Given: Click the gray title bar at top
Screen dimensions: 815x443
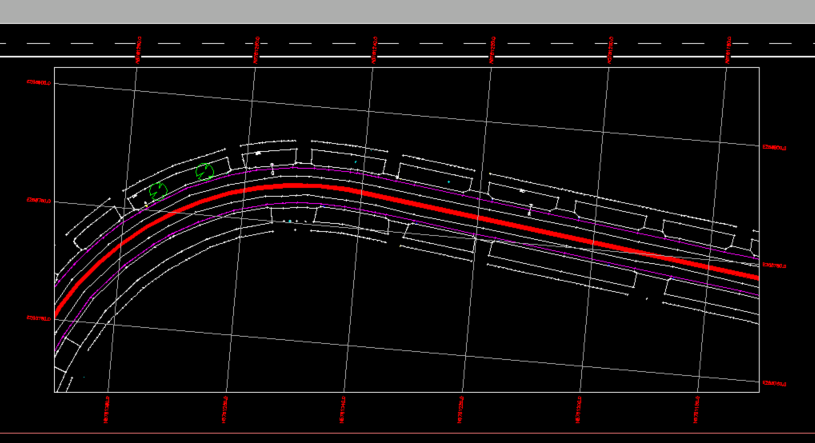Looking at the screenshot, I should [407, 11].
